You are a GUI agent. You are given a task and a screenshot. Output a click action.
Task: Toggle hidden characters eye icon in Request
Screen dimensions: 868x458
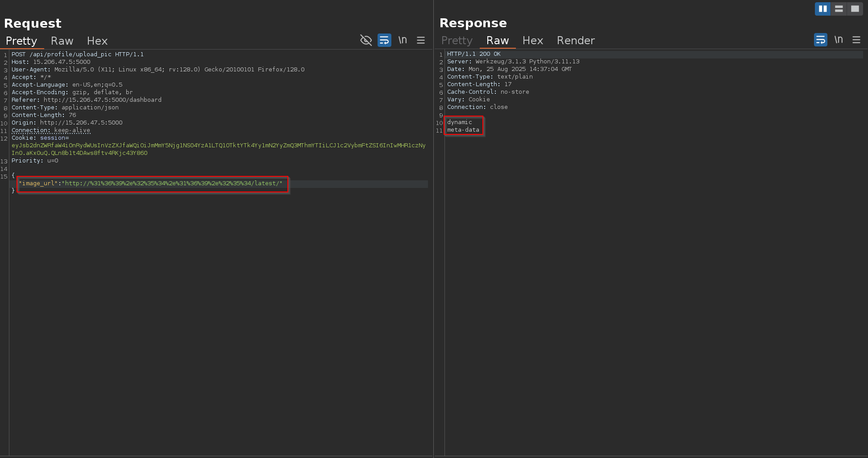pyautogui.click(x=365, y=40)
